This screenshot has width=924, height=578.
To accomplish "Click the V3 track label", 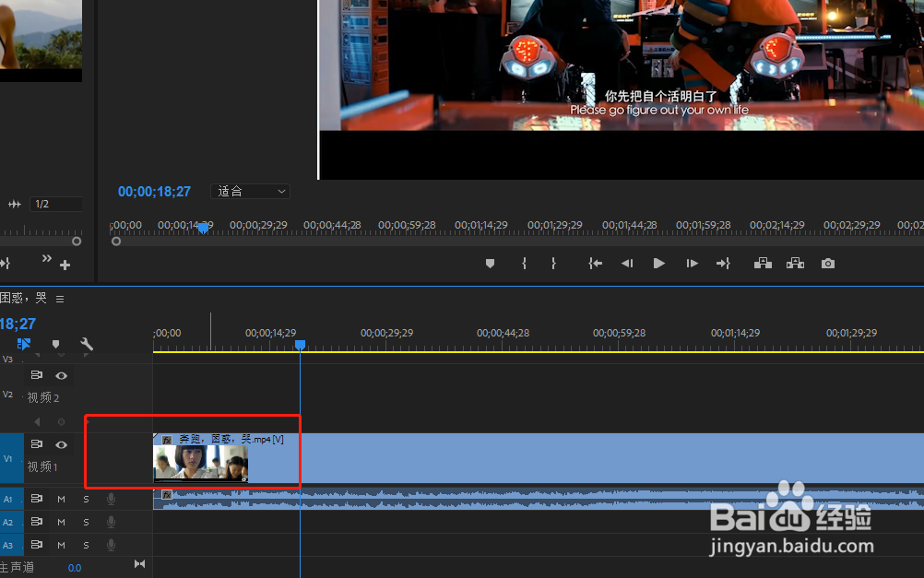I will coord(7,359).
